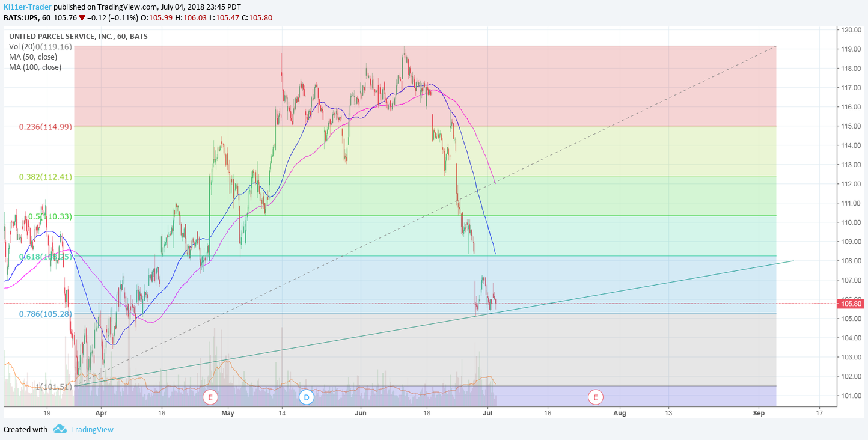Click the red down-triangle change indicator
This screenshot has width=868, height=440.
point(82,18)
